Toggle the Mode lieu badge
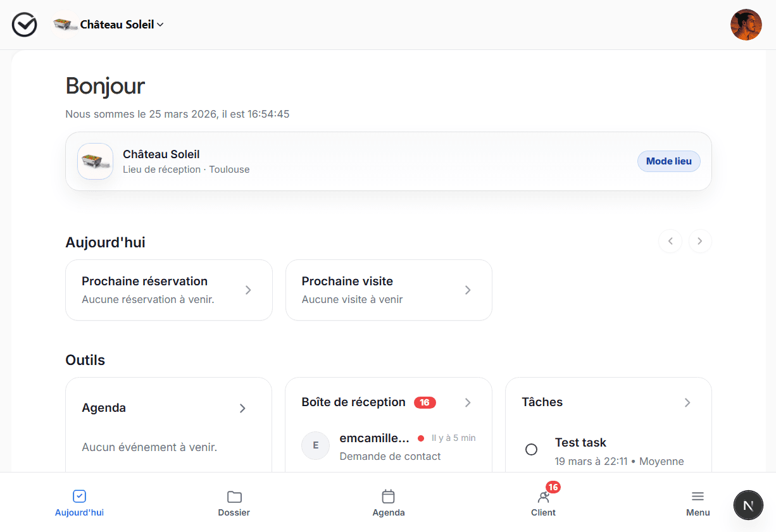This screenshot has height=532, width=776. (x=668, y=161)
